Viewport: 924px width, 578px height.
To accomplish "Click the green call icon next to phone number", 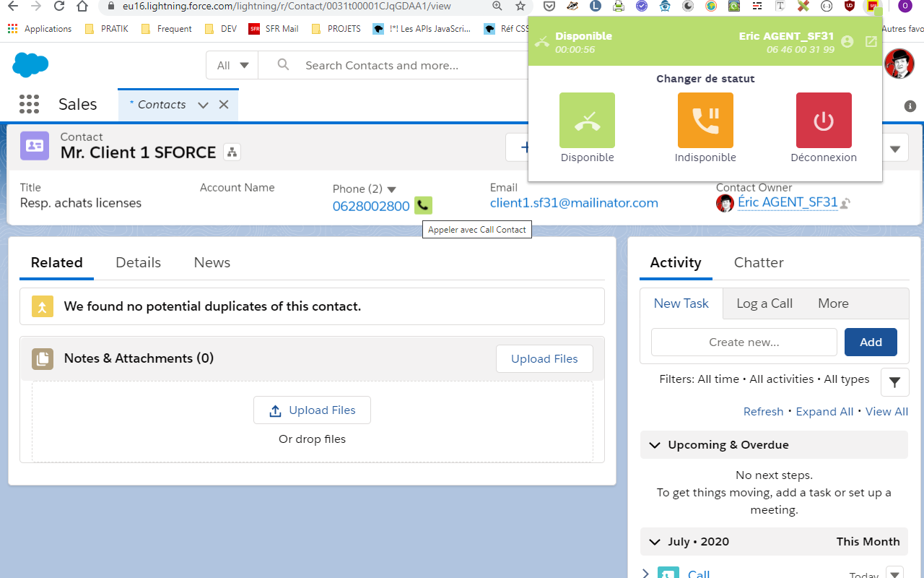I will [424, 206].
